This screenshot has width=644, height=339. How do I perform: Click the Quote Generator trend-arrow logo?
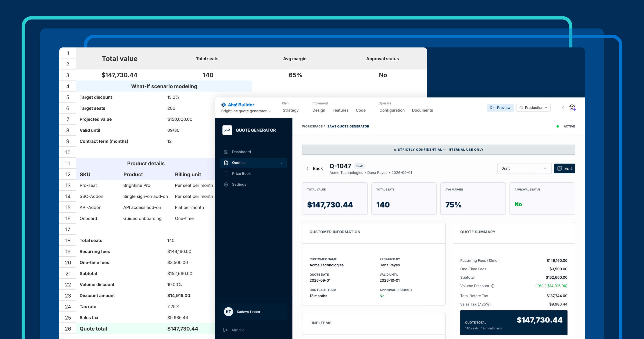(227, 130)
